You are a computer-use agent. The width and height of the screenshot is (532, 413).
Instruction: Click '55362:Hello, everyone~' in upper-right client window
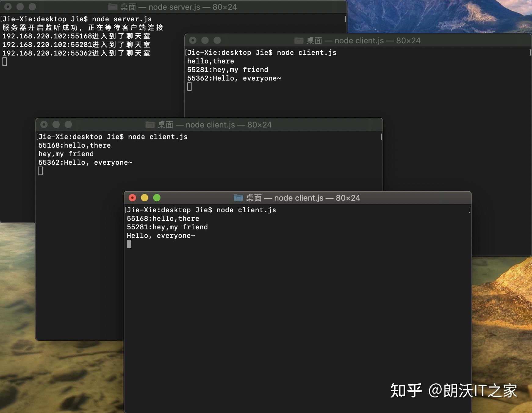234,78
